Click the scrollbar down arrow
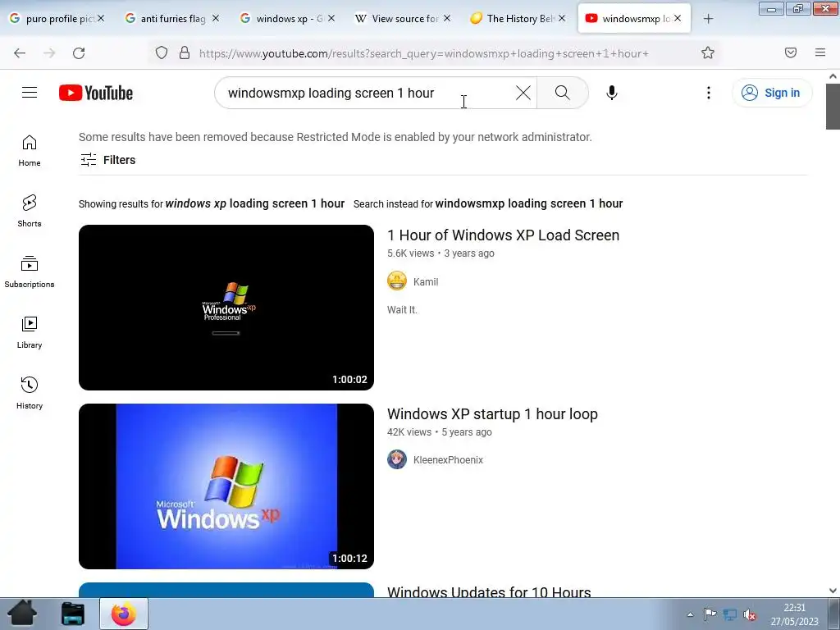 pos(833,591)
